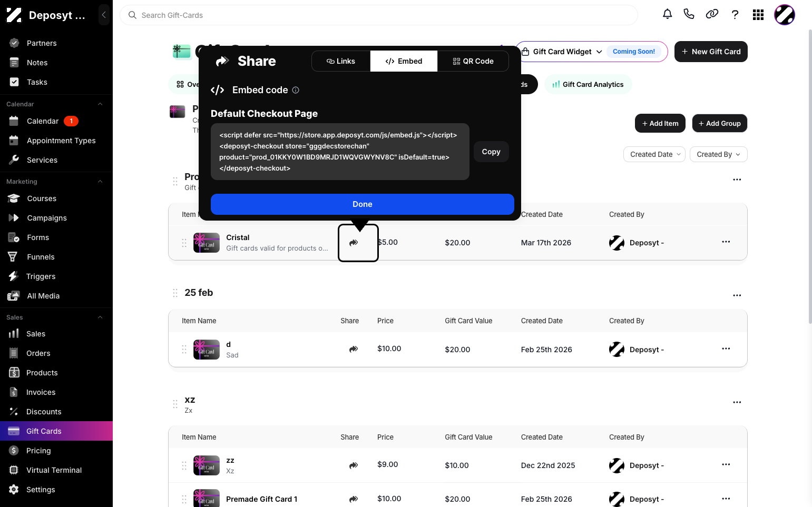Open Products in the sidebar

coord(56,373)
